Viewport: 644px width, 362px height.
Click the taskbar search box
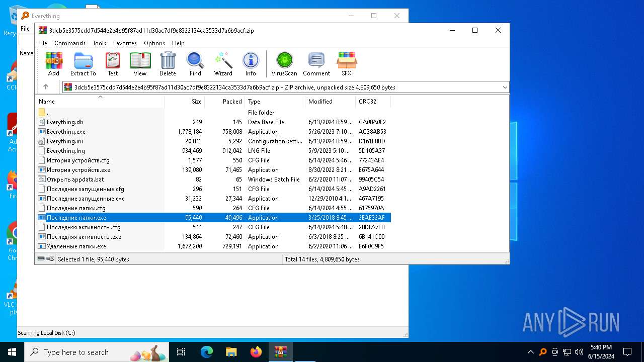pyautogui.click(x=97, y=352)
